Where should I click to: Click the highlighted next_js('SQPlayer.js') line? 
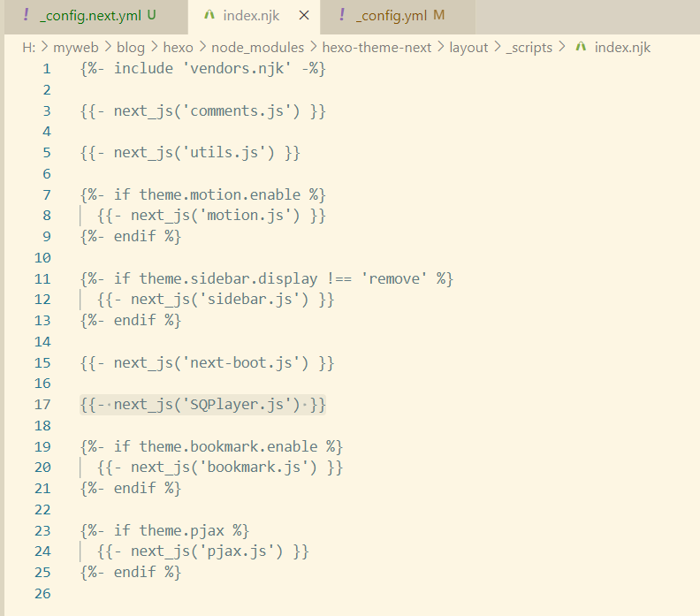202,405
